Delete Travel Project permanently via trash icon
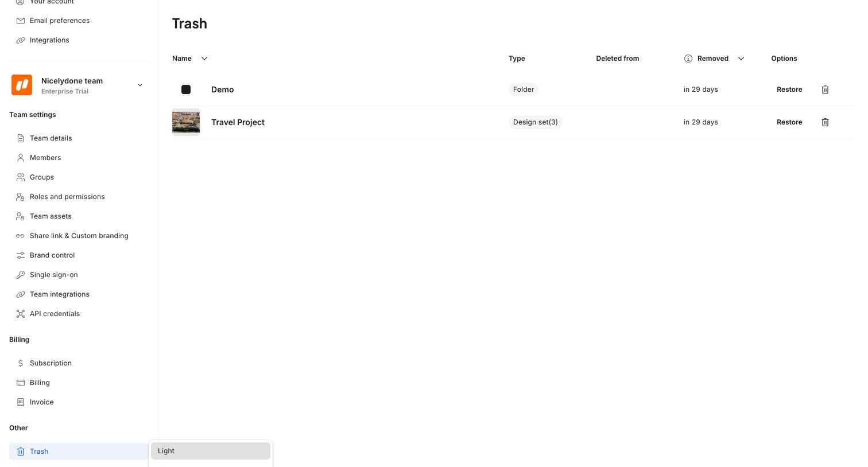The image size is (868, 467). pyautogui.click(x=825, y=122)
